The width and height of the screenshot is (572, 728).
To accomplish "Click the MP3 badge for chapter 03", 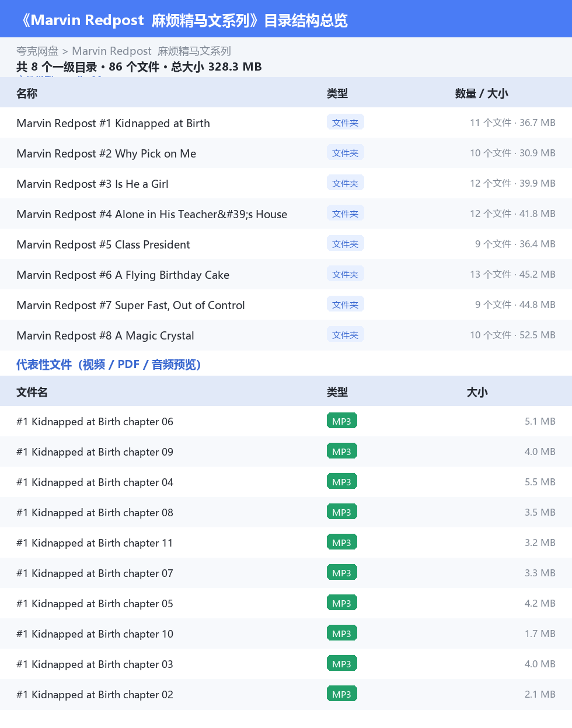I will (342, 664).
